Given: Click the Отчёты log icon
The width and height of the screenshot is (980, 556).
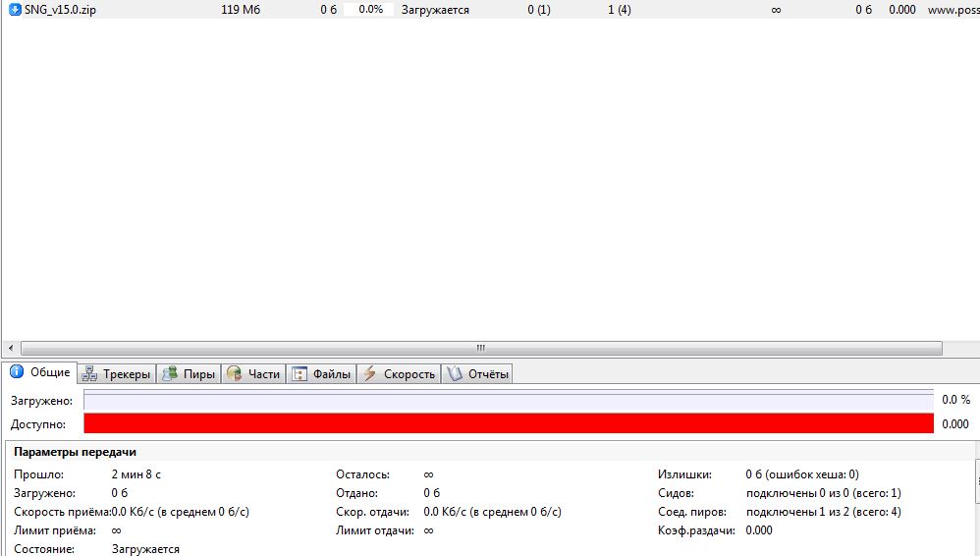Looking at the screenshot, I should click(455, 374).
